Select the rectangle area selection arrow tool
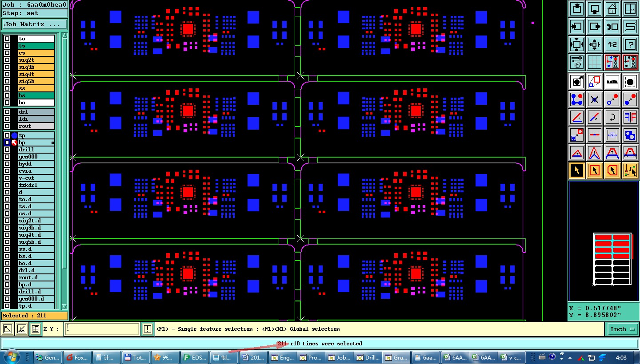Viewport: 640px width, 364px height. (595, 170)
